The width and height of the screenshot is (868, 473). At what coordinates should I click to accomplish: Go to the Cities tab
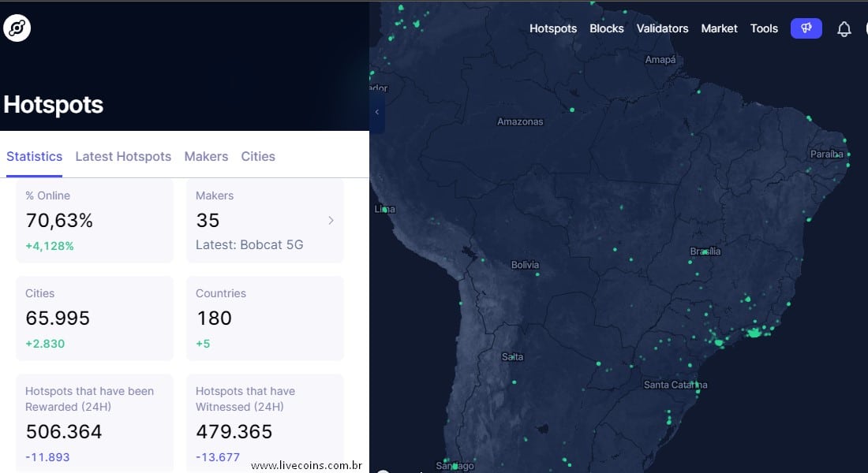tap(258, 156)
